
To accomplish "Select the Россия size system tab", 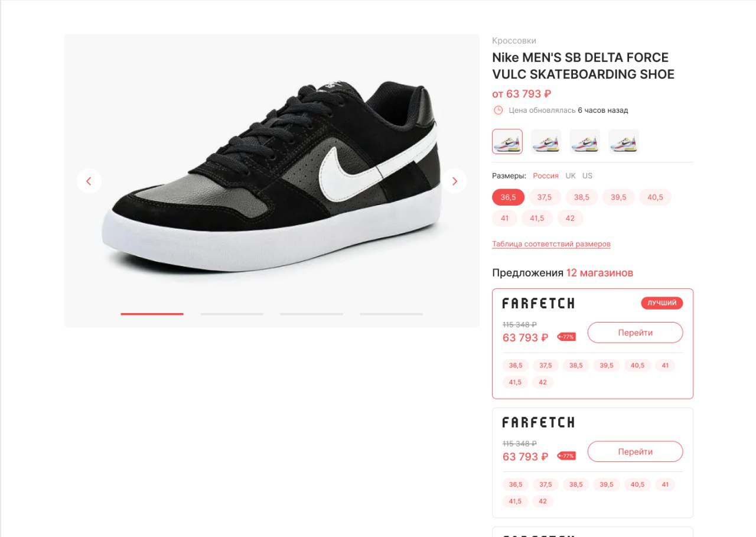I will pyautogui.click(x=546, y=176).
